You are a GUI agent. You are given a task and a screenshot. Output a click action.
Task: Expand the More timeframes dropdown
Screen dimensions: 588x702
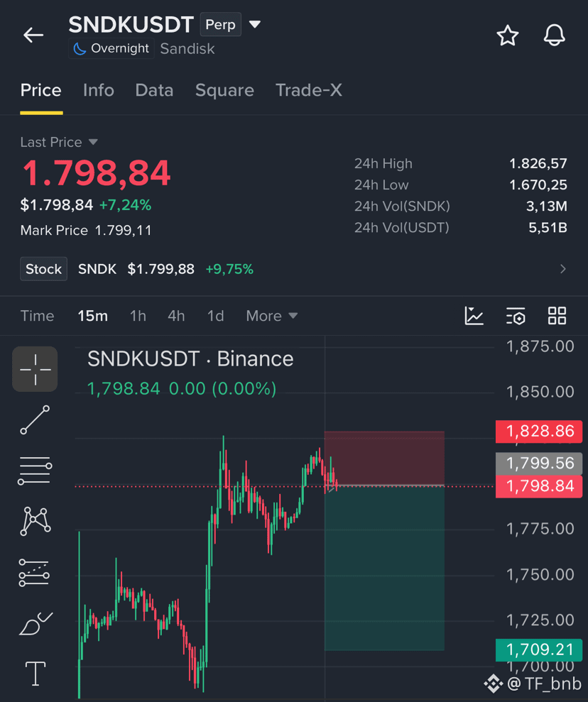click(x=272, y=316)
